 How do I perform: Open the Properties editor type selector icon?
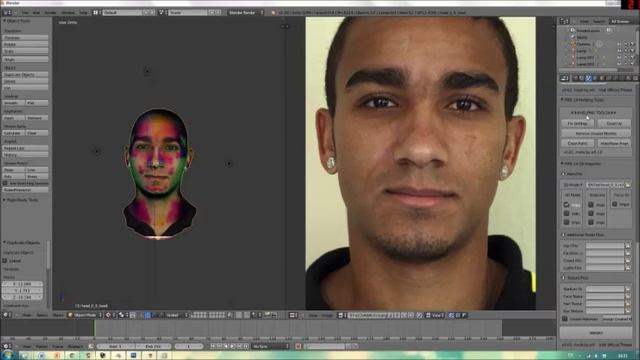[x=564, y=78]
